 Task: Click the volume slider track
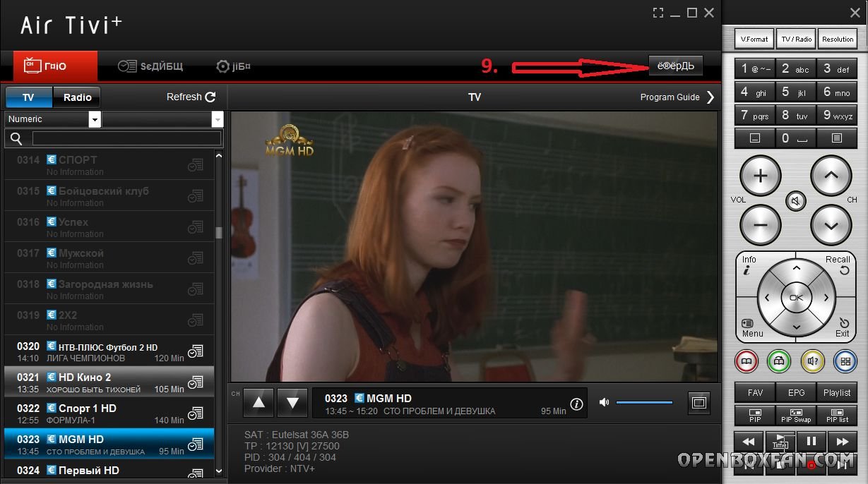click(644, 403)
